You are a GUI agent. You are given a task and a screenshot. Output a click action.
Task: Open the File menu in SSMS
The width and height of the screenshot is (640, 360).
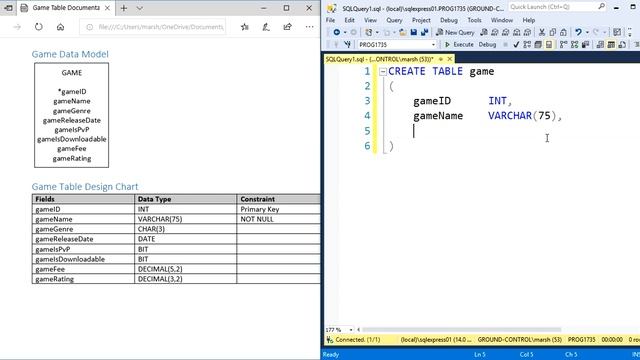[x=330, y=20]
